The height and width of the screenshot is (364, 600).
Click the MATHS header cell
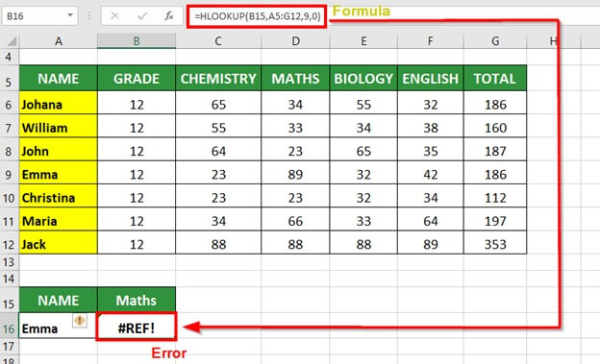pos(295,79)
